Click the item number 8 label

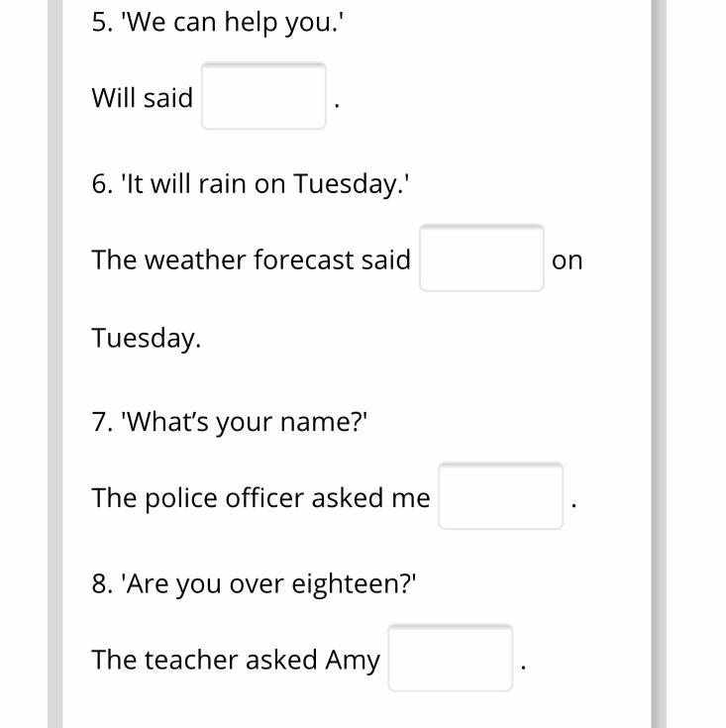click(101, 584)
